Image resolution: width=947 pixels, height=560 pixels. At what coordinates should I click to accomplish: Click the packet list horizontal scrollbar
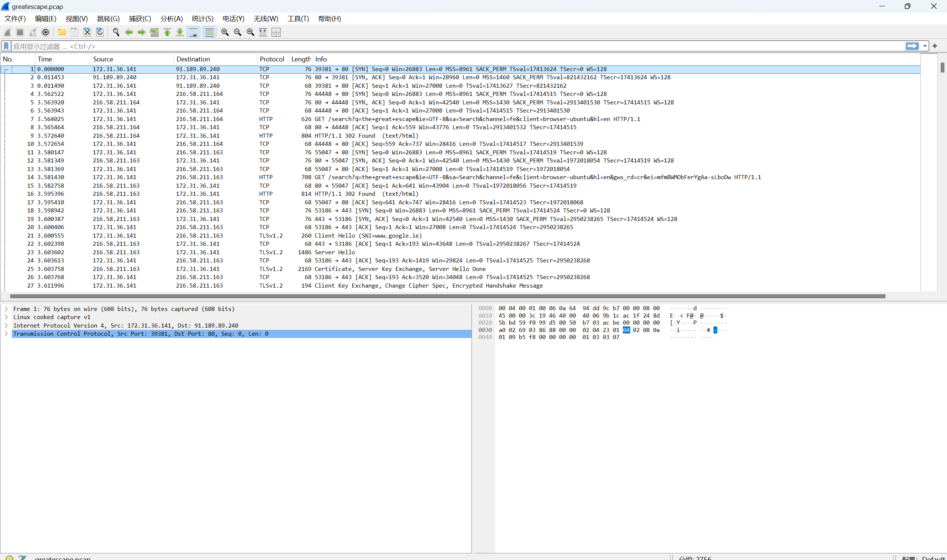click(447, 296)
